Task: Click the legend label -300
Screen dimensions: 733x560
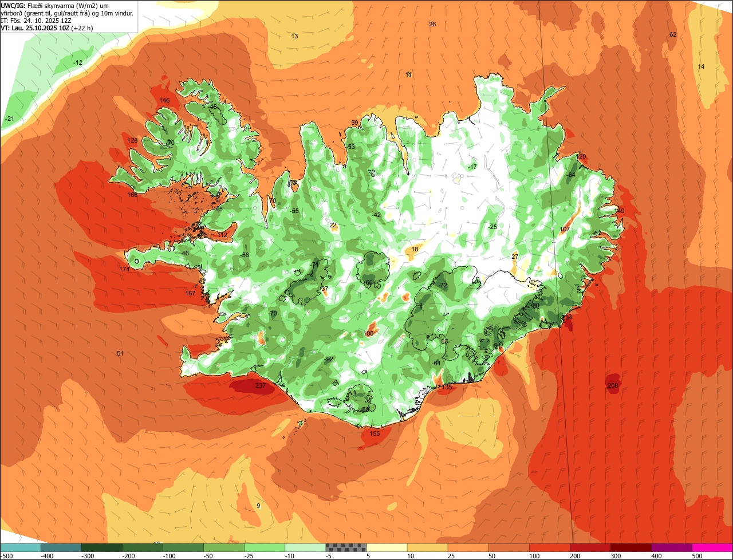Action: point(88,556)
